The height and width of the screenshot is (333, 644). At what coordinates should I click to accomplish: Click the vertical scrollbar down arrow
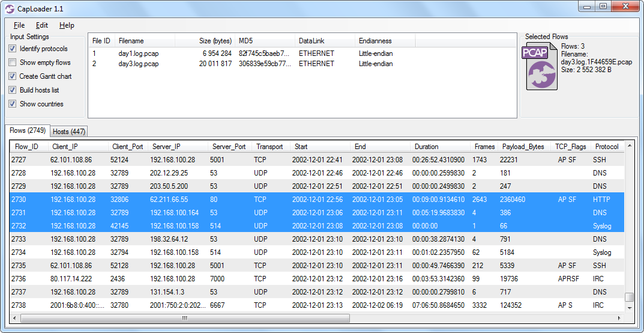coord(629,308)
